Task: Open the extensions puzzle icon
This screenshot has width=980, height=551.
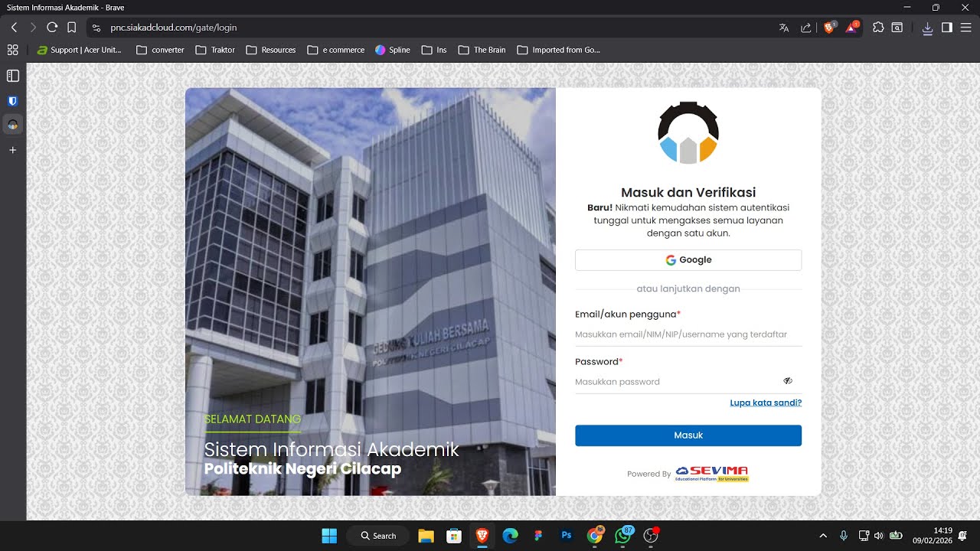Action: pos(878,28)
